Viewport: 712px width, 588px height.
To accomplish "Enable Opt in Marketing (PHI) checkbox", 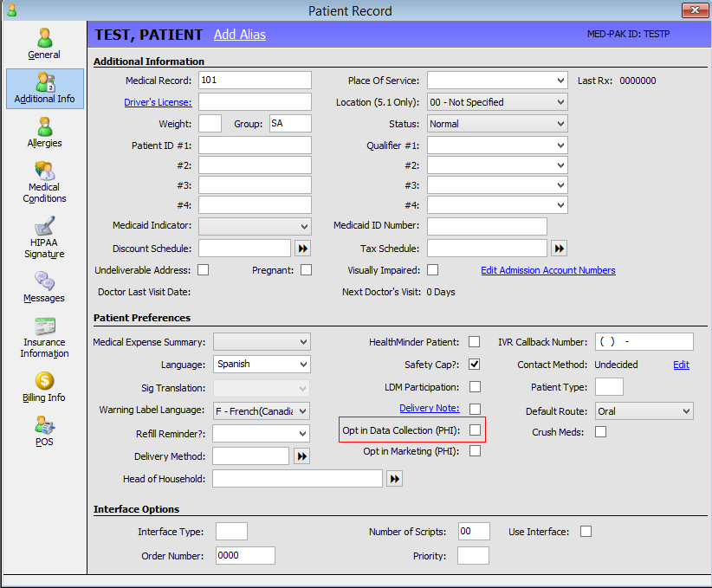I will 475,451.
